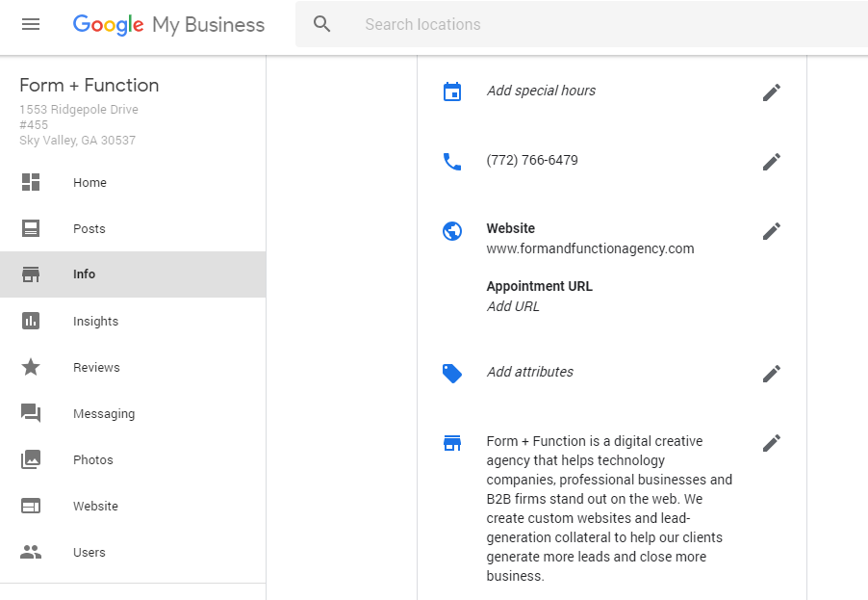Click the Website heading label
Viewport: 868px width, 600px height.
pyautogui.click(x=510, y=228)
